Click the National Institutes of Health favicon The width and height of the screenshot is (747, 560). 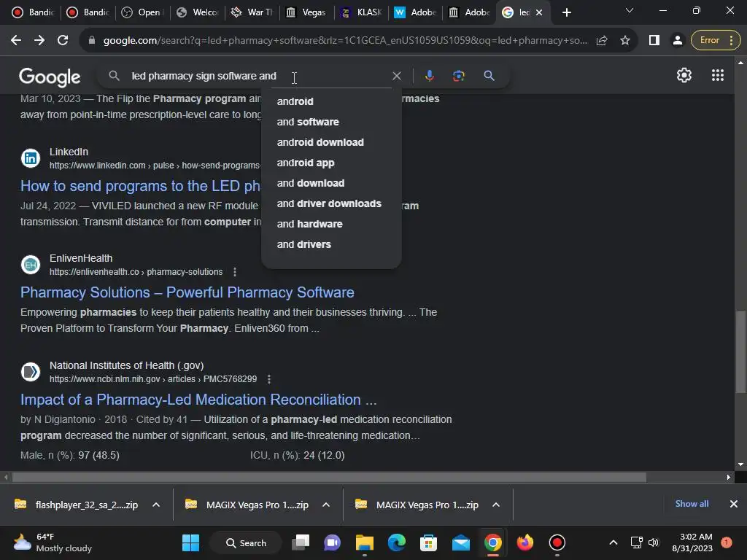(31, 372)
